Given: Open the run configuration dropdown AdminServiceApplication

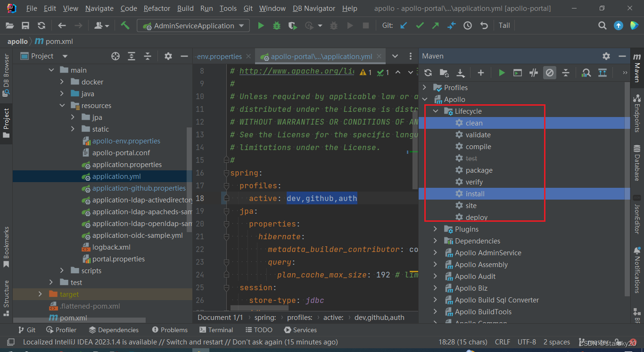Looking at the screenshot, I should [193, 25].
